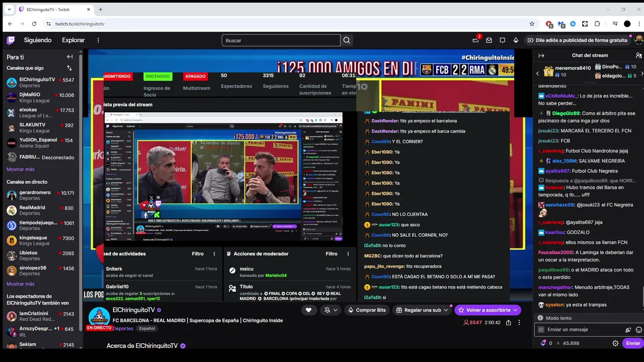
Task: Open ElChiringuitoTV channel name link
Action: pos(133,310)
